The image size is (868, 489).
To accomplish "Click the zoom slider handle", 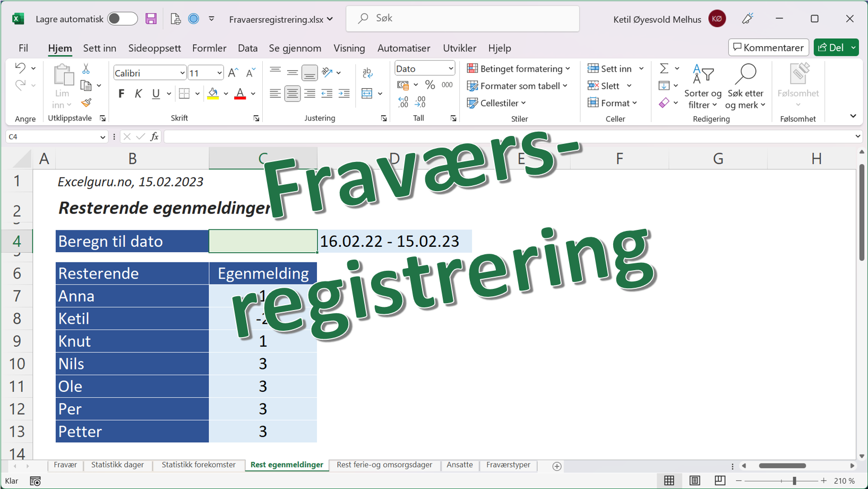I will point(794,481).
